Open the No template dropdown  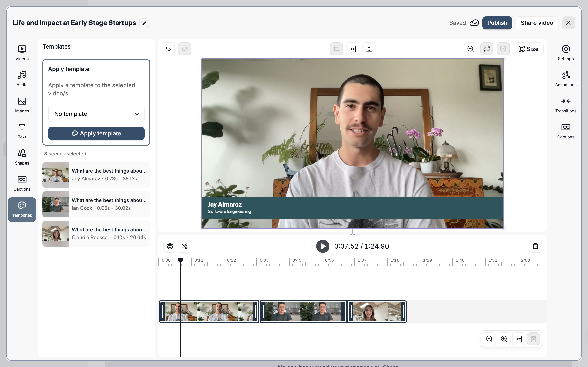96,114
